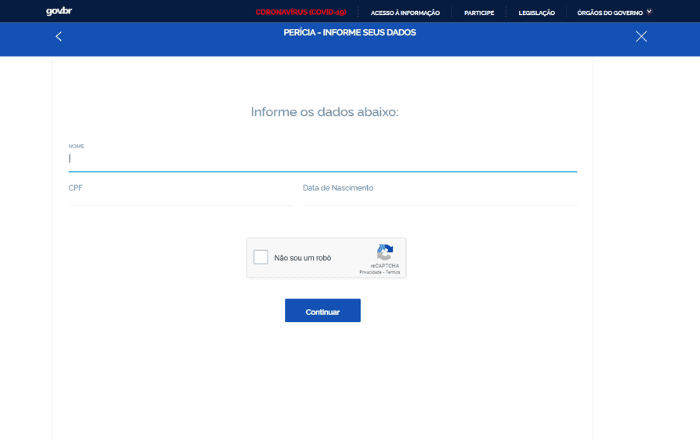Focus the Nome input field

(x=322, y=158)
